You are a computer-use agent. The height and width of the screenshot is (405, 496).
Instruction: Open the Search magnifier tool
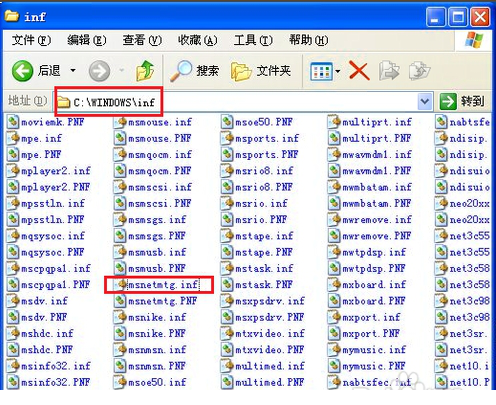coord(181,71)
